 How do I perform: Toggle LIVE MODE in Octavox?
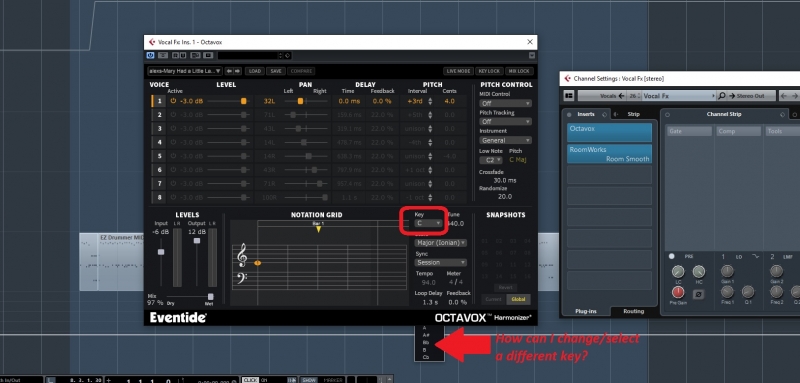pos(458,71)
